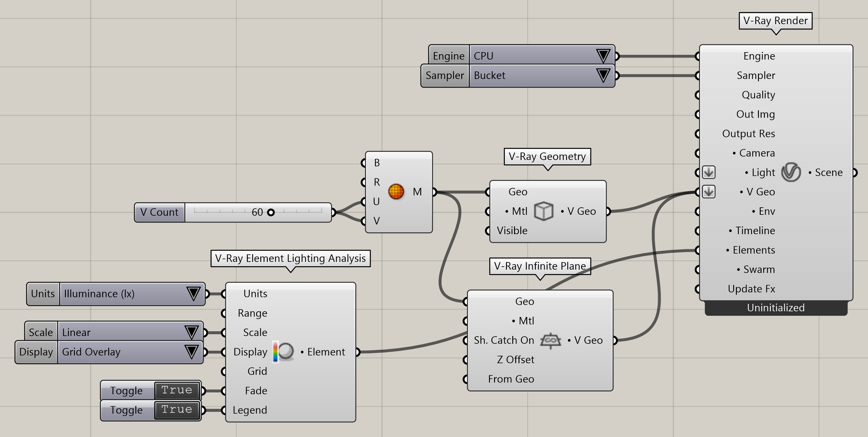Click the From Geo input on Infinite Plane

pyautogui.click(x=511, y=379)
